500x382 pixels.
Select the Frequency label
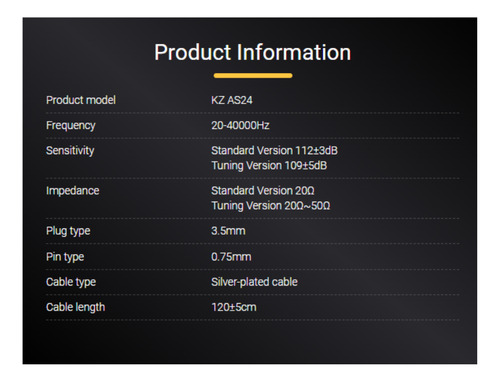click(71, 126)
